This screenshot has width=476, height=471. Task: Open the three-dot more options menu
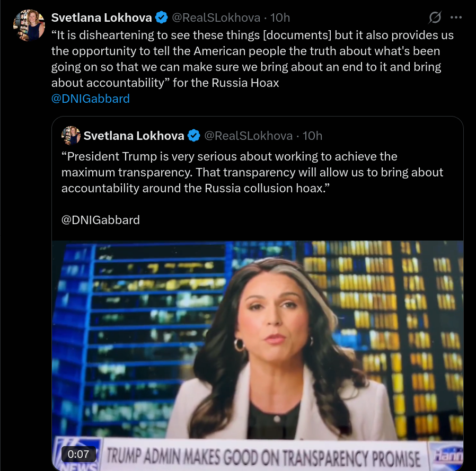click(456, 17)
